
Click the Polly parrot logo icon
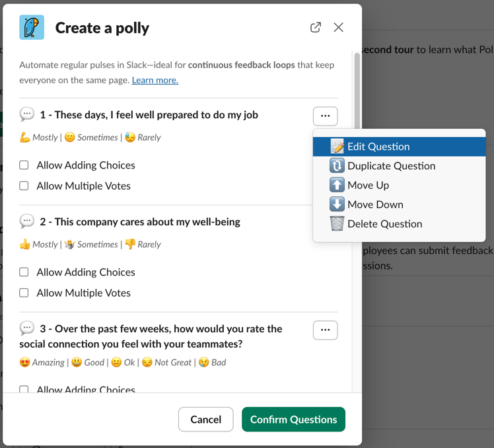(32, 28)
